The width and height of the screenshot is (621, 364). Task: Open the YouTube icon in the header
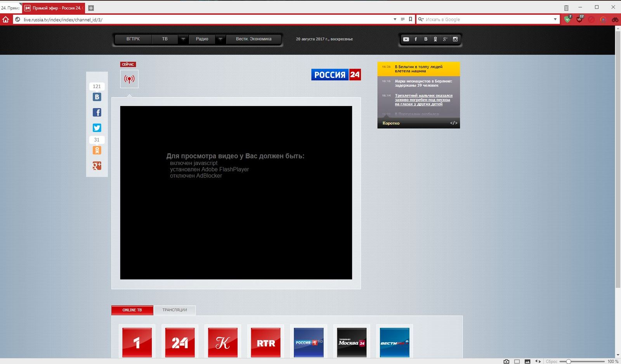tap(406, 39)
